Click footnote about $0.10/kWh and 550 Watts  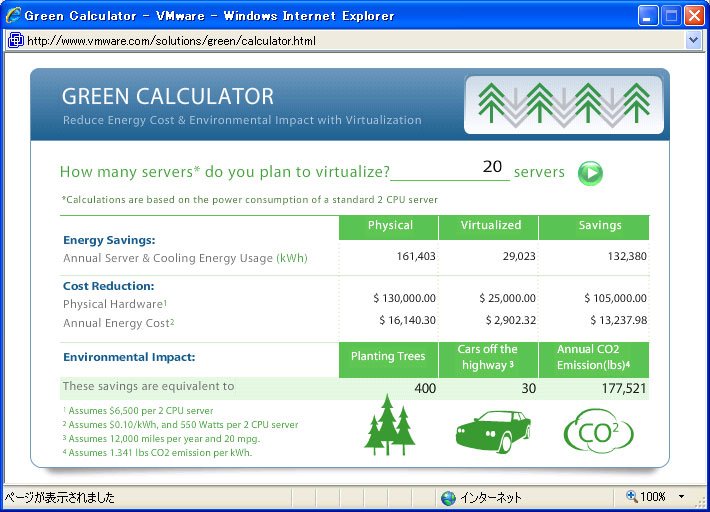pos(181,425)
